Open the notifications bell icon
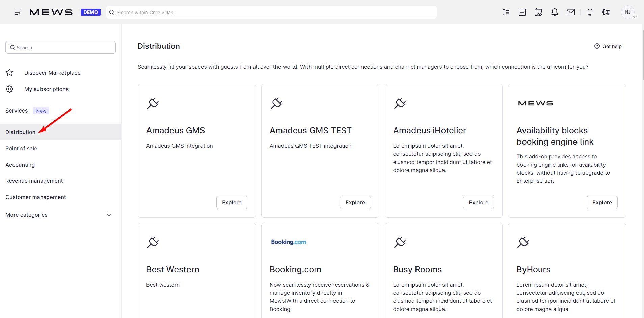644x318 pixels. pyautogui.click(x=555, y=12)
